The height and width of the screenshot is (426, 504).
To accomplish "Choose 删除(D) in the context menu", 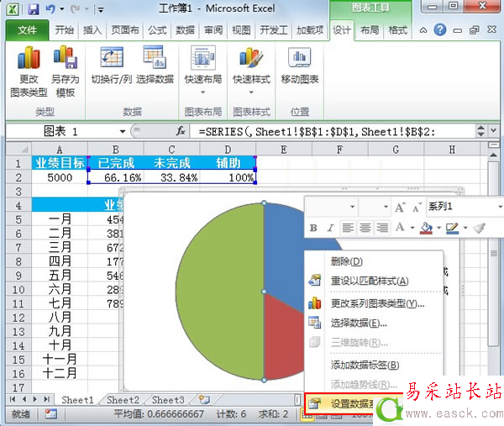I will point(375,261).
